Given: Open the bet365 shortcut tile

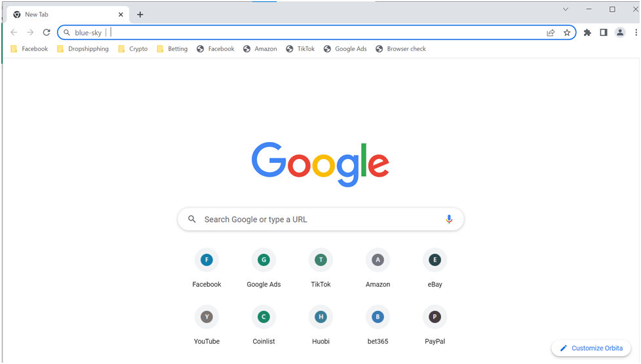Looking at the screenshot, I should coord(378,325).
